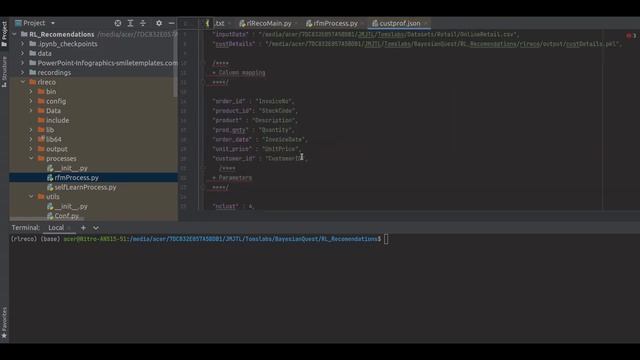640x360 pixels.
Task: Collapse the utils folder arrow
Action: point(31,197)
